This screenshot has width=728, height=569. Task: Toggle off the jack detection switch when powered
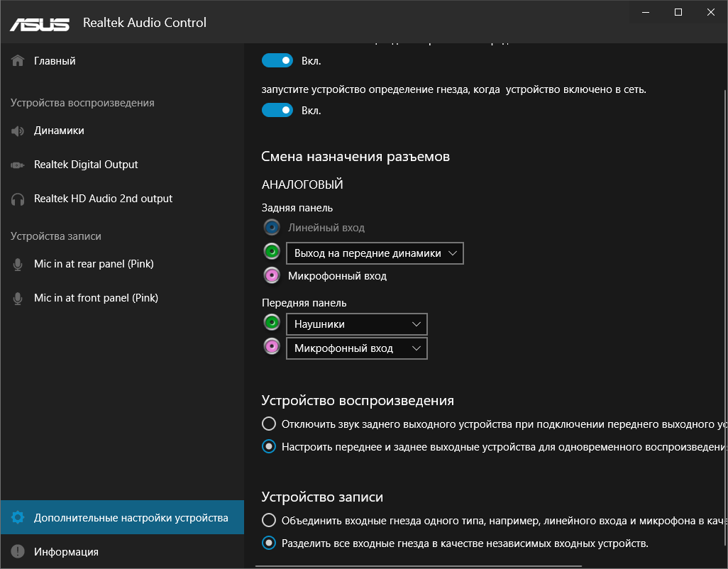277,110
